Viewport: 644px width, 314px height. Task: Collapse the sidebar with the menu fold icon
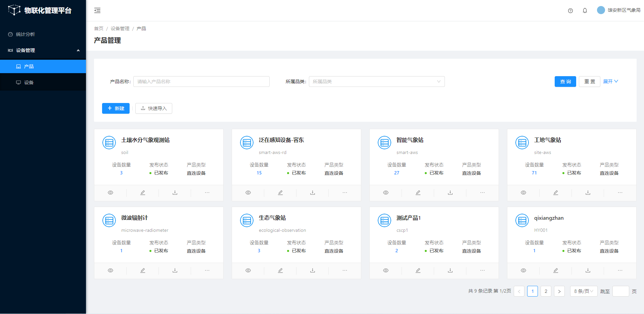coord(97,10)
